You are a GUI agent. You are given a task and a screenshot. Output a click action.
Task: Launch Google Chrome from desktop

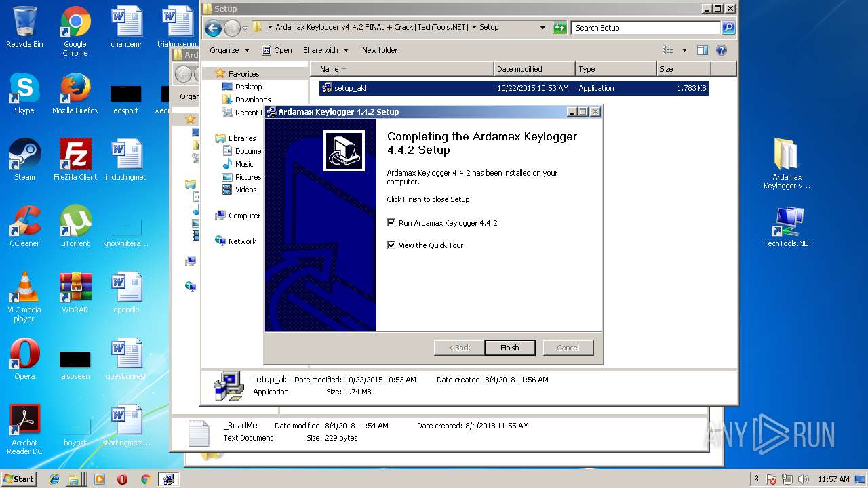point(75,31)
